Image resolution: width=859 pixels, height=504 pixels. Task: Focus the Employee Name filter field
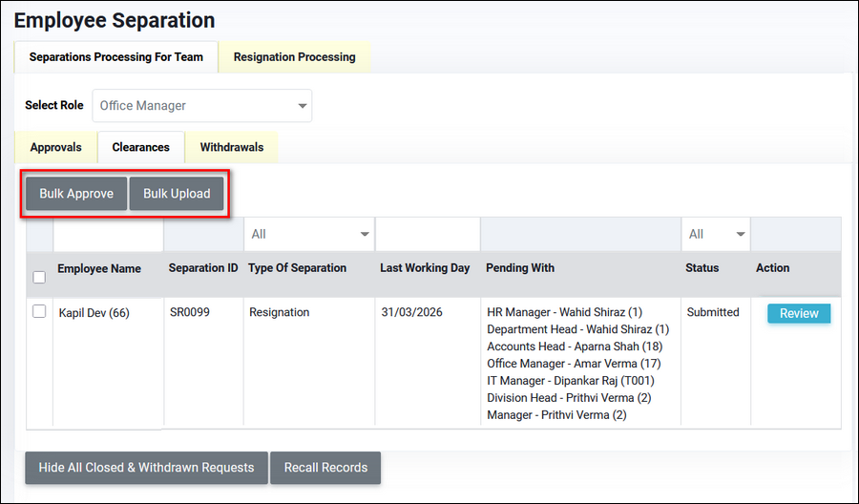pos(108,234)
